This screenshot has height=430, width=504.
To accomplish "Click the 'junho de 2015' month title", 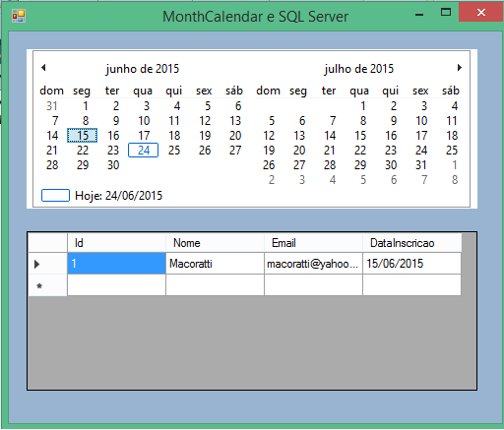I will click(x=143, y=69).
